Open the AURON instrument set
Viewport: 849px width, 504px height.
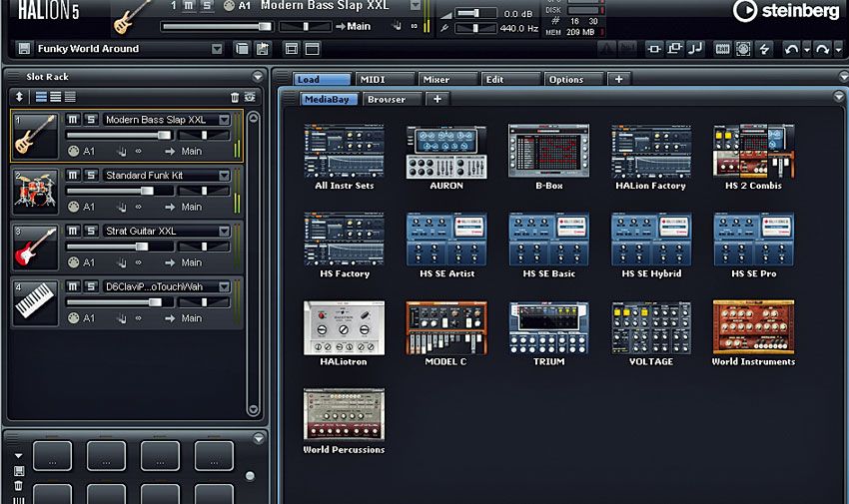[446, 152]
